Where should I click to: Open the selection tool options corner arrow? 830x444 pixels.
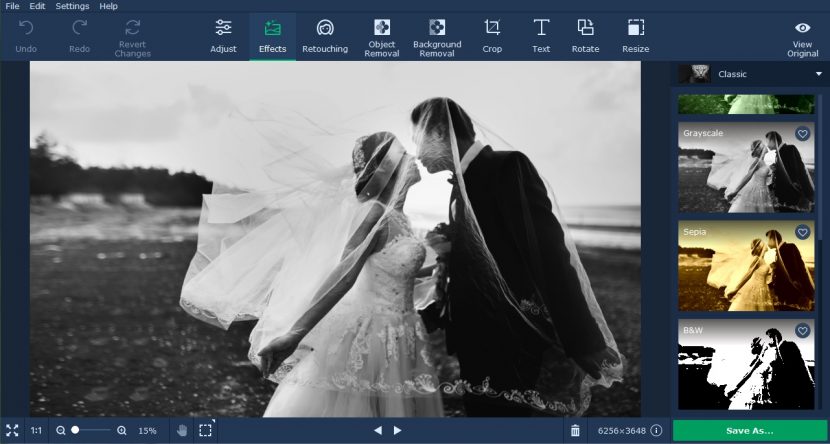pos(213,423)
